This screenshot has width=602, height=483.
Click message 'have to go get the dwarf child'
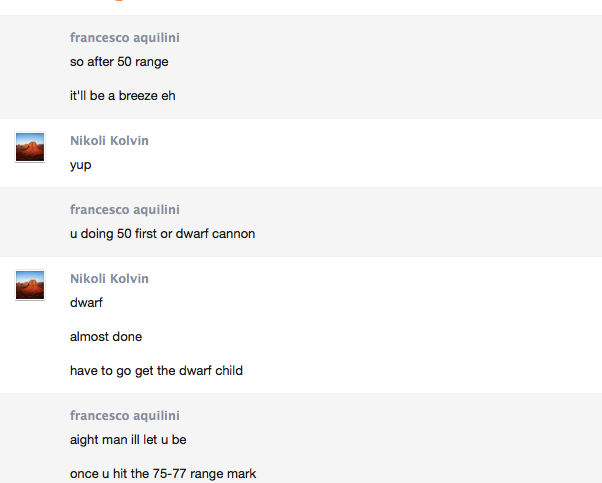pyautogui.click(x=156, y=371)
